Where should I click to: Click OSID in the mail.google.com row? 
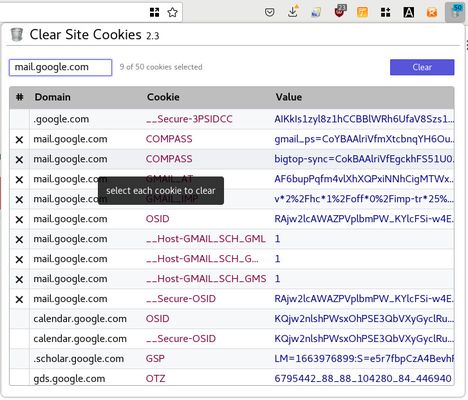pos(157,219)
